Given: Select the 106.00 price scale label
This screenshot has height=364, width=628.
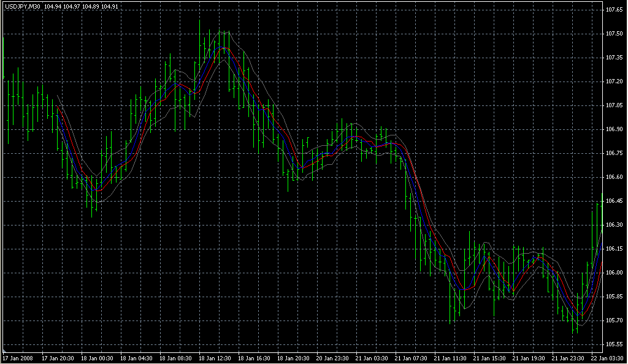Looking at the screenshot, I should coord(615,273).
